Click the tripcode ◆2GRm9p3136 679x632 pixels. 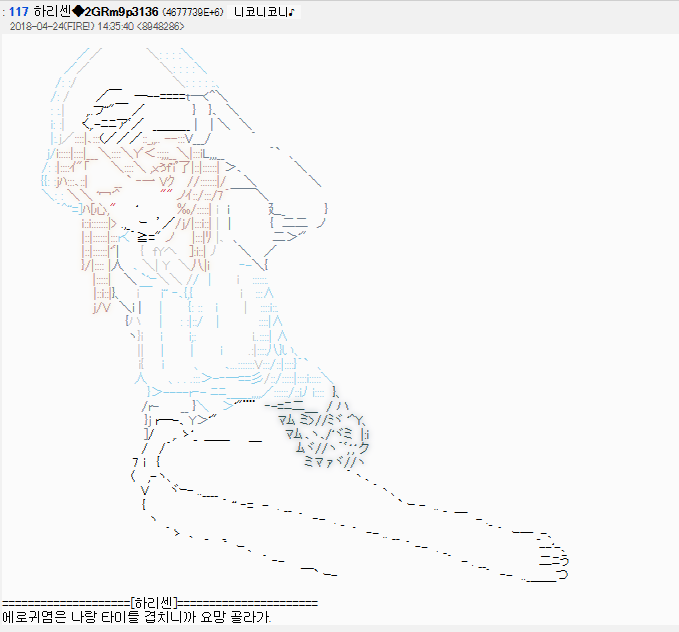point(116,11)
